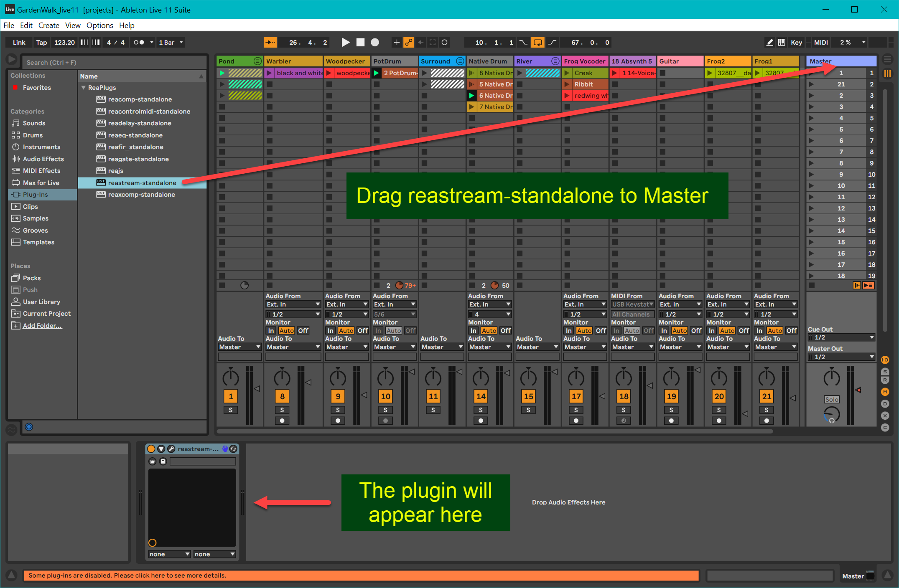Select Max for Live category

[41, 182]
